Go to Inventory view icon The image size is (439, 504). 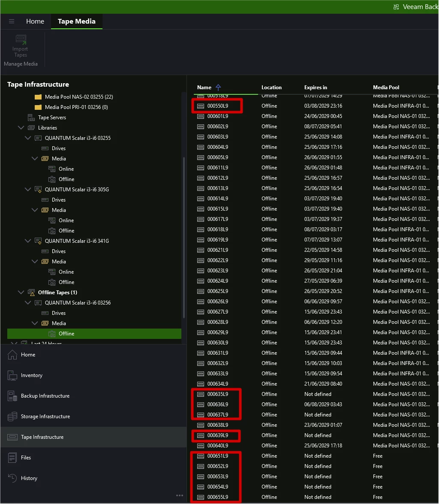click(12, 375)
